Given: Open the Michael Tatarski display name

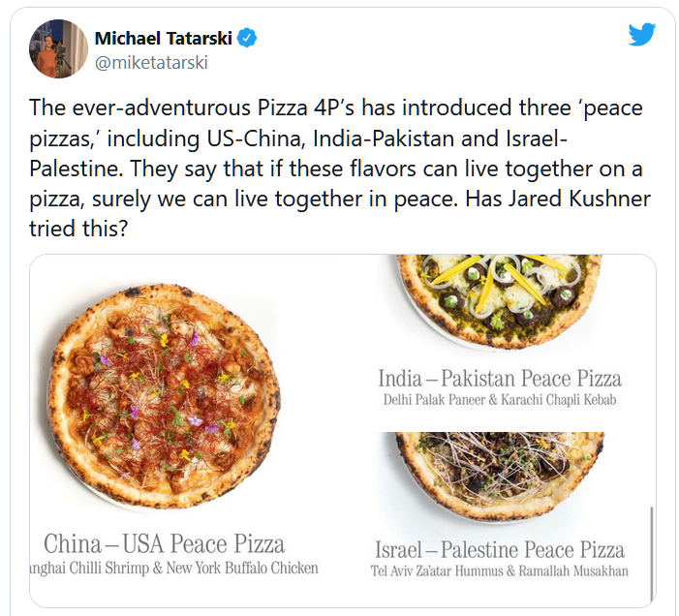Looking at the screenshot, I should tap(164, 39).
